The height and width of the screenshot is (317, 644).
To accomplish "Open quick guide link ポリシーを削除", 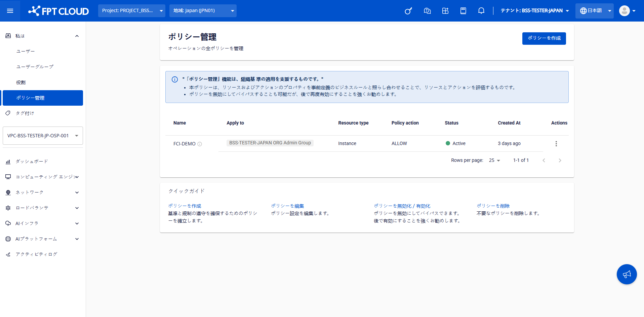I will click(493, 206).
